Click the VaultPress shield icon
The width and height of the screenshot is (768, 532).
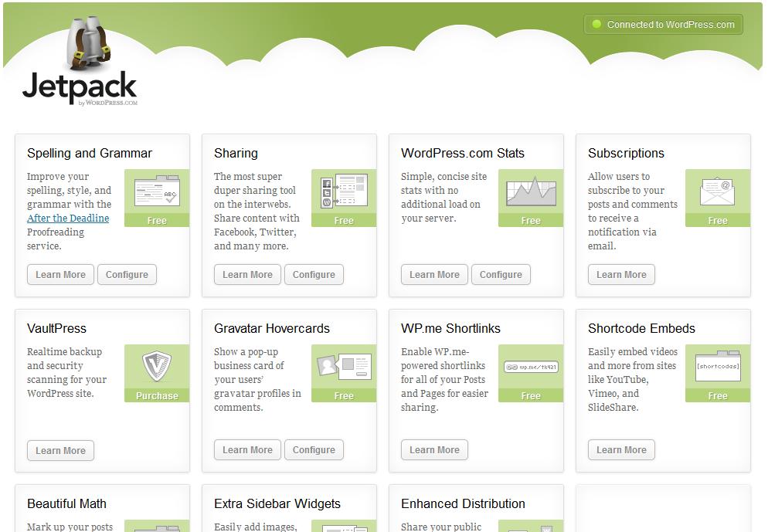[157, 366]
